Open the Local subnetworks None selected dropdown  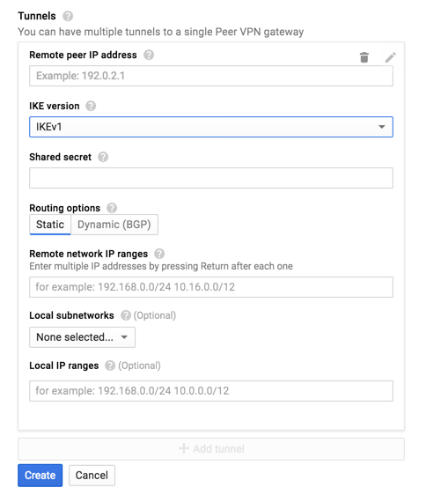click(x=83, y=337)
